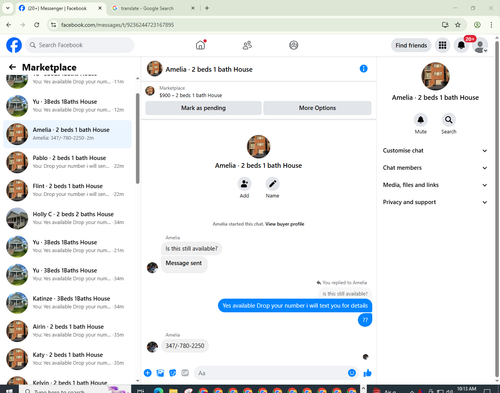Expand Chat members section
This screenshot has width=500, height=393.
(435, 168)
